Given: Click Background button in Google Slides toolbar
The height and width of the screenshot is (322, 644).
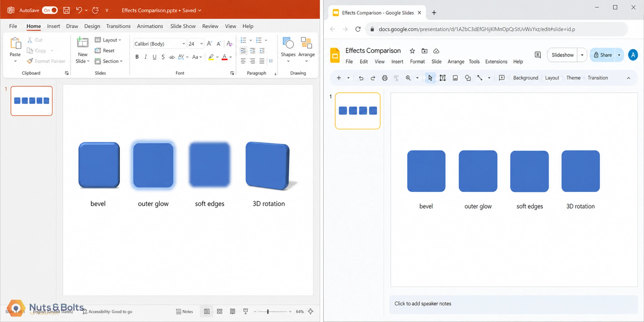Looking at the screenshot, I should (525, 78).
